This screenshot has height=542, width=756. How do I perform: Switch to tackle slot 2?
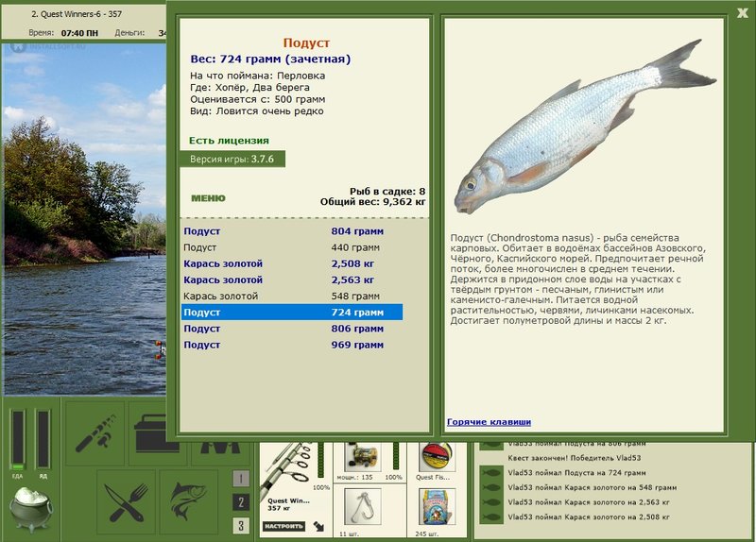pyautogui.click(x=241, y=502)
